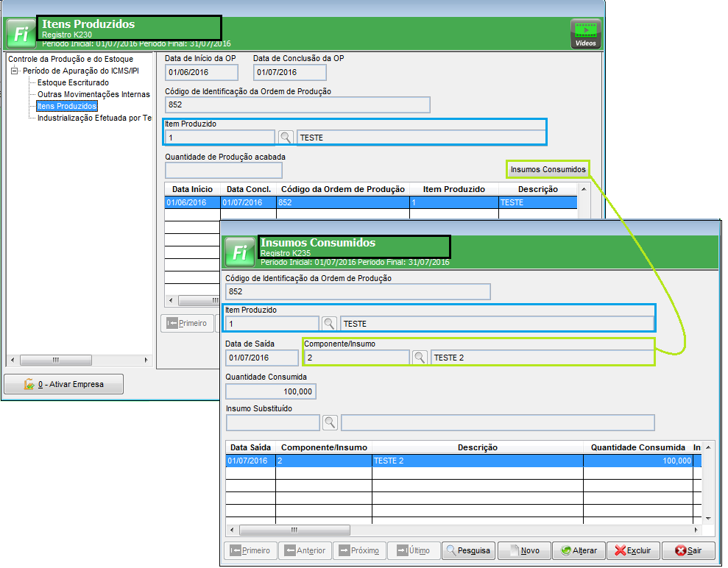Click magnifier beside Insumo Substituído field
The height and width of the screenshot is (568, 728).
tap(330, 422)
